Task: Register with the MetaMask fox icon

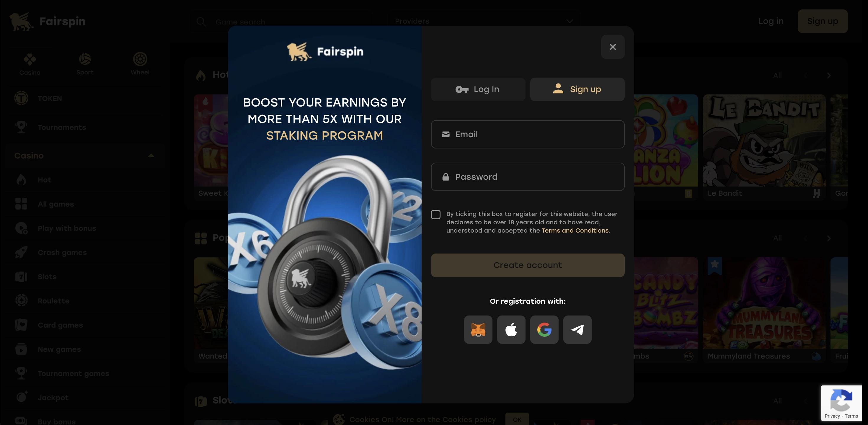Action: [478, 329]
